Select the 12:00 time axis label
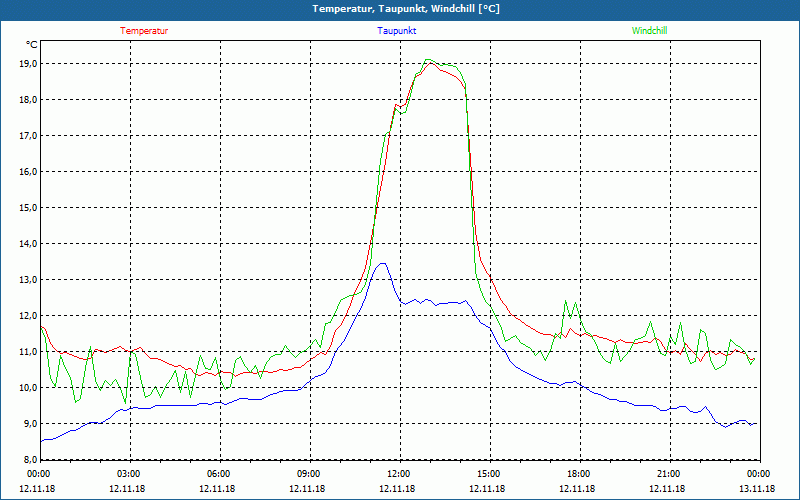The width and height of the screenshot is (800, 500). pyautogui.click(x=398, y=474)
